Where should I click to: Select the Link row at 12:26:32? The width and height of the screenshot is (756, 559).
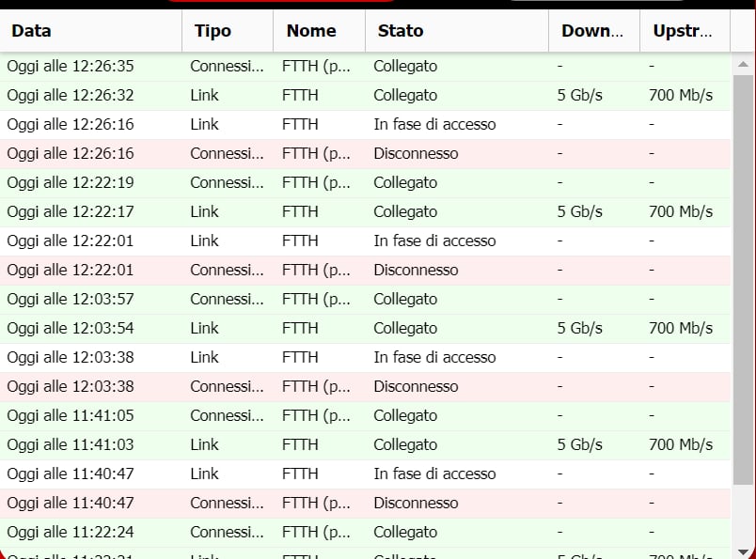204,96
